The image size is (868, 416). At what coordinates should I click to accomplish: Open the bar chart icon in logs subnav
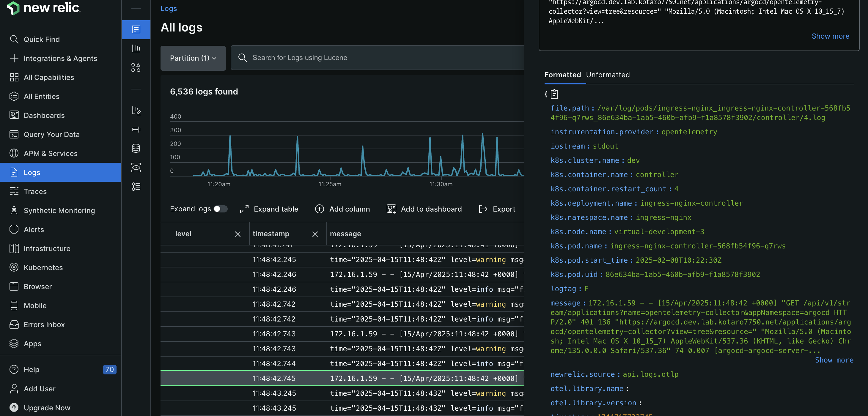[x=136, y=48]
